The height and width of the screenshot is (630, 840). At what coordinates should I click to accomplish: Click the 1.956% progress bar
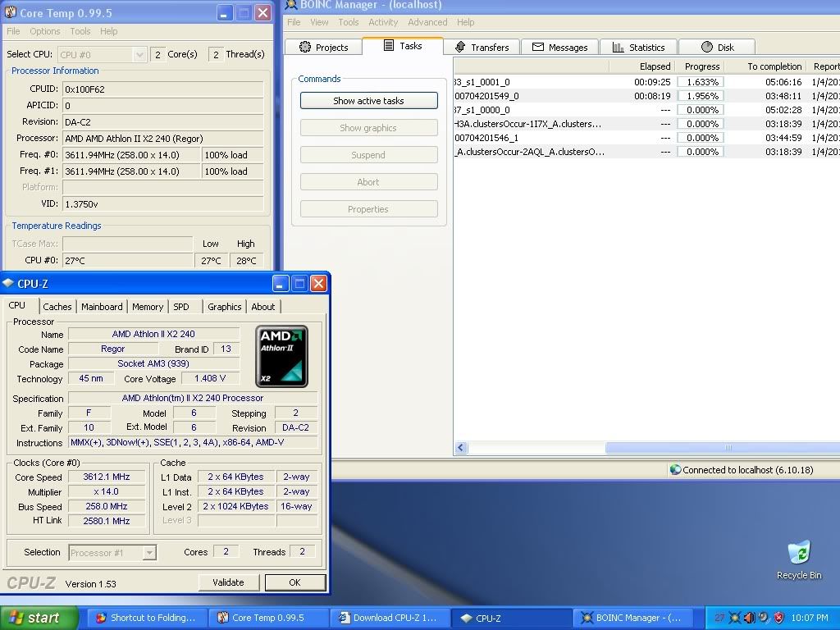point(701,96)
